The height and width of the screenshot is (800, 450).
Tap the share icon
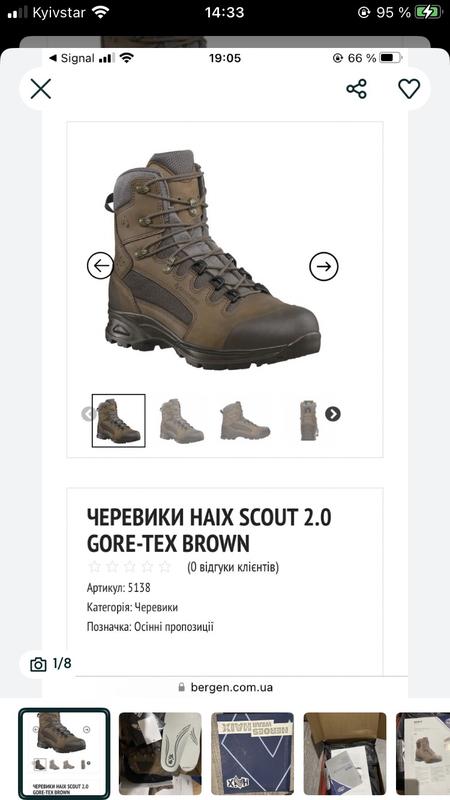click(357, 89)
